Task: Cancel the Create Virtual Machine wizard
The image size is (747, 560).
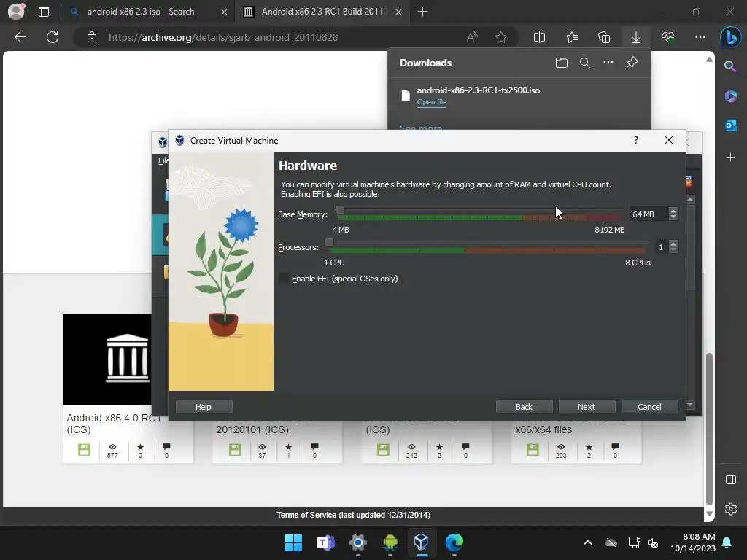Action: 649,407
